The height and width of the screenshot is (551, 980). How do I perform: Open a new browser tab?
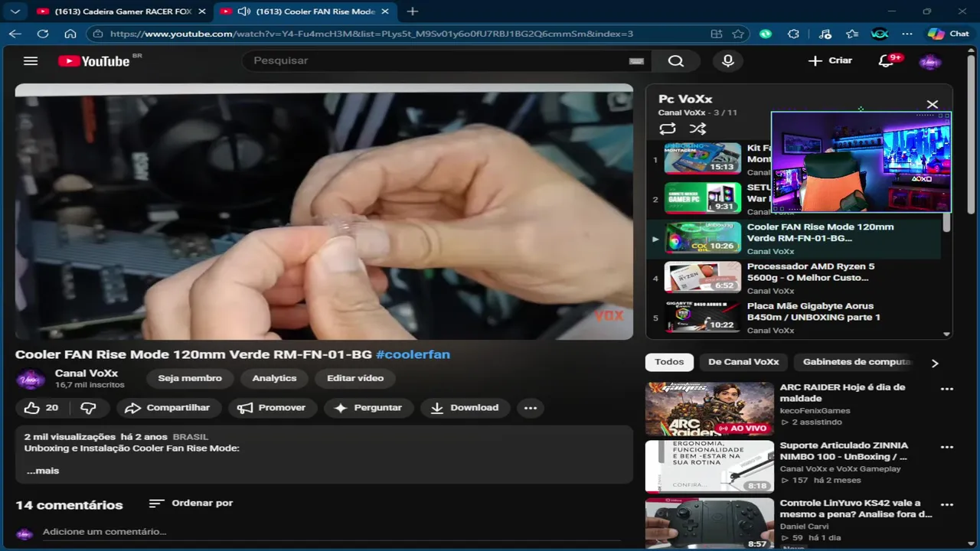413,11
